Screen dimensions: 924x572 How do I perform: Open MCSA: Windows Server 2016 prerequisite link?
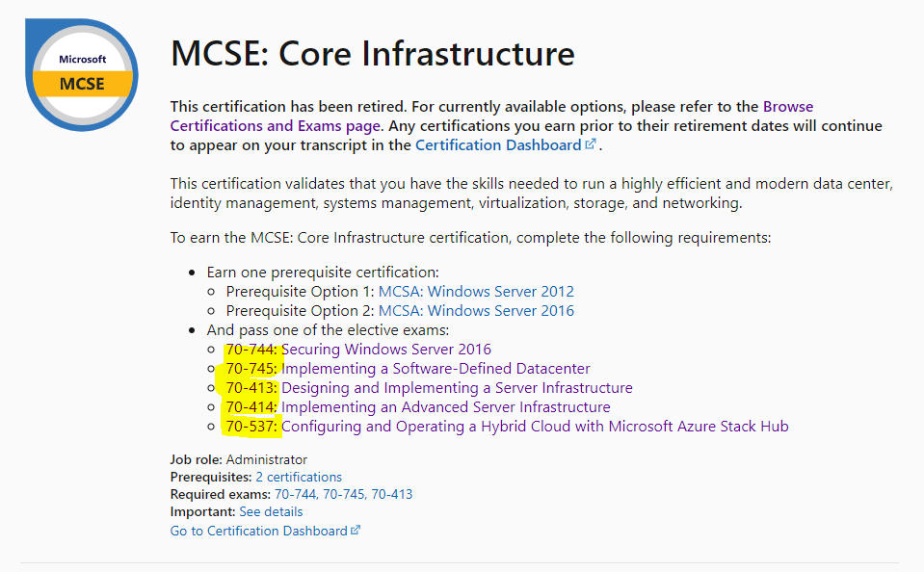point(476,310)
